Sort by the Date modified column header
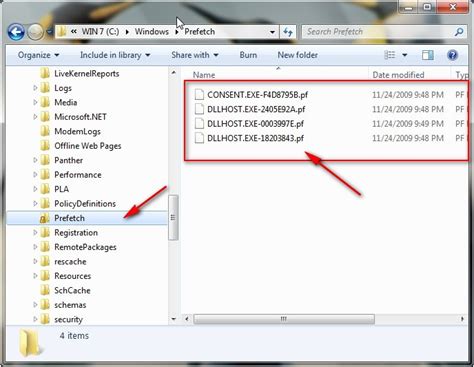 (398, 75)
